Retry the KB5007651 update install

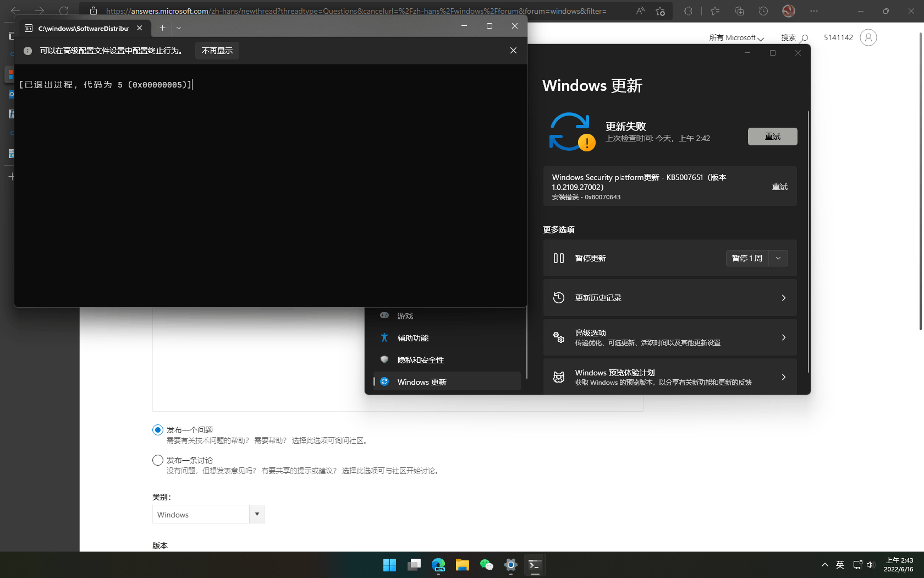pyautogui.click(x=780, y=187)
